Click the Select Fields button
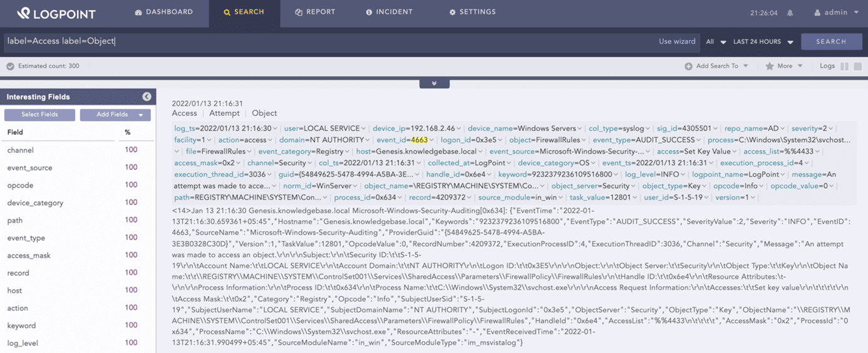Viewport: 868px width, 353px height. [39, 115]
